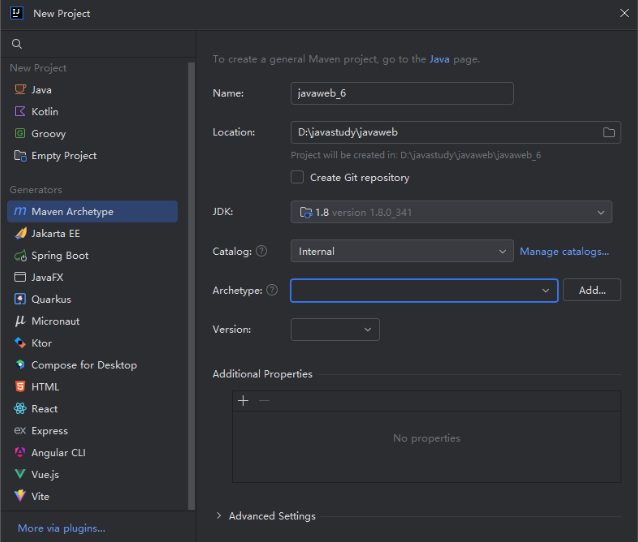Expand the Advanced Settings section
Screen dimensions: 638x542
pos(220,516)
